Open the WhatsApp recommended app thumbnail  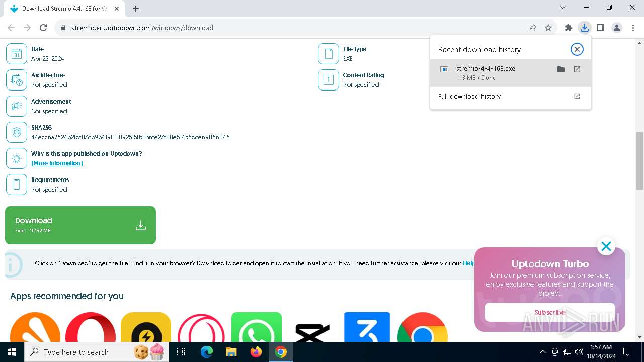coord(257,327)
